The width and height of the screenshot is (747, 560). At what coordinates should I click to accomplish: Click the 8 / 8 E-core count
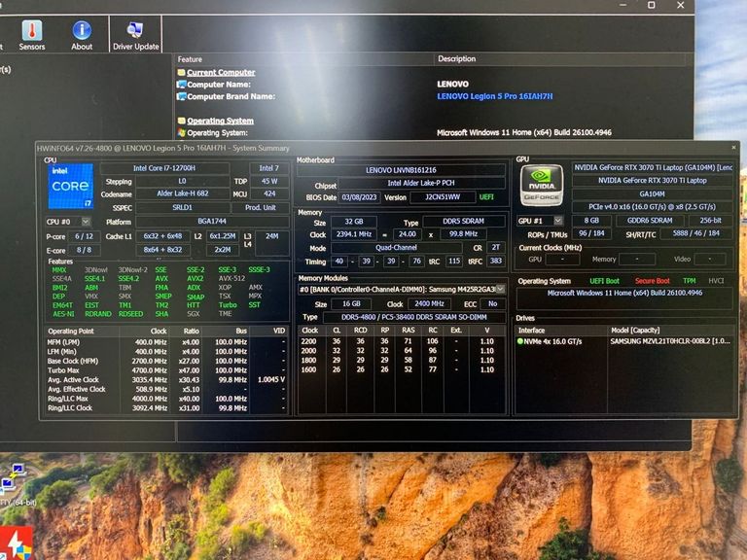(84, 250)
